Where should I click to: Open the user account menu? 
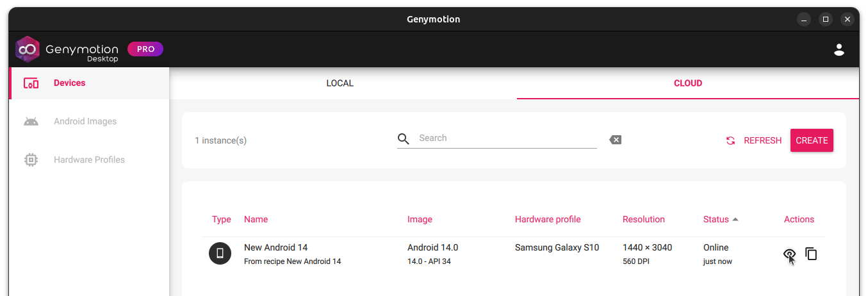pyautogui.click(x=839, y=49)
